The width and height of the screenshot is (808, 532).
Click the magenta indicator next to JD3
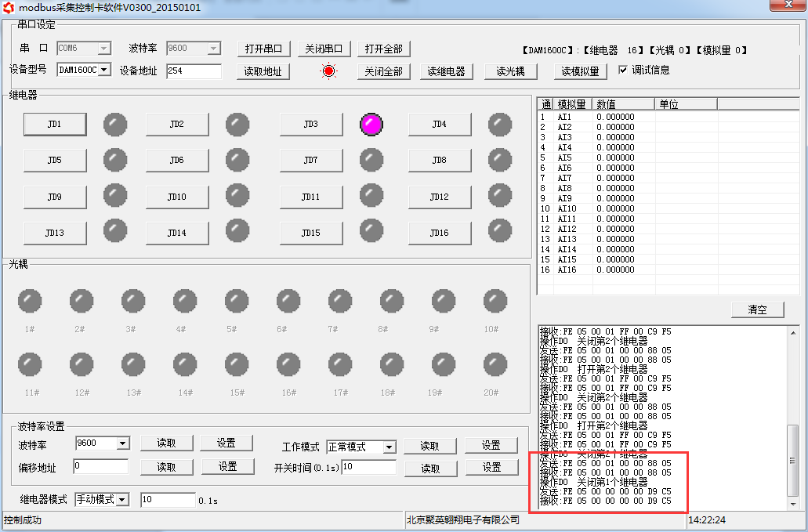[371, 124]
